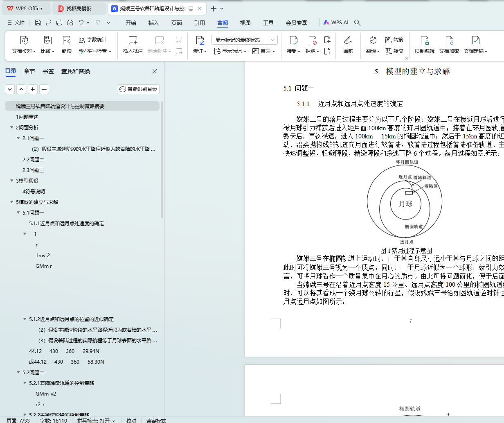
Task: Open the new tab dropdown arrow
Action: [x=222, y=8]
